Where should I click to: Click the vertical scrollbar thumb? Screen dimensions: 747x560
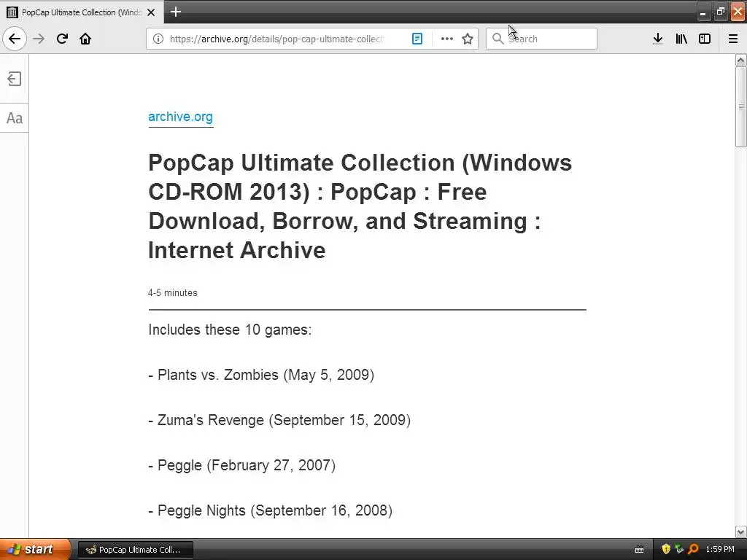(740, 106)
